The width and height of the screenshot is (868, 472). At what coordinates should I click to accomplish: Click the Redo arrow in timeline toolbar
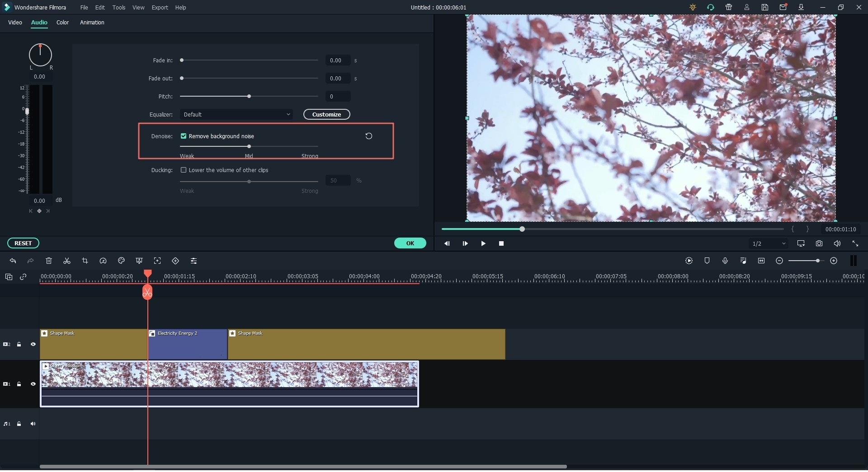pos(30,262)
